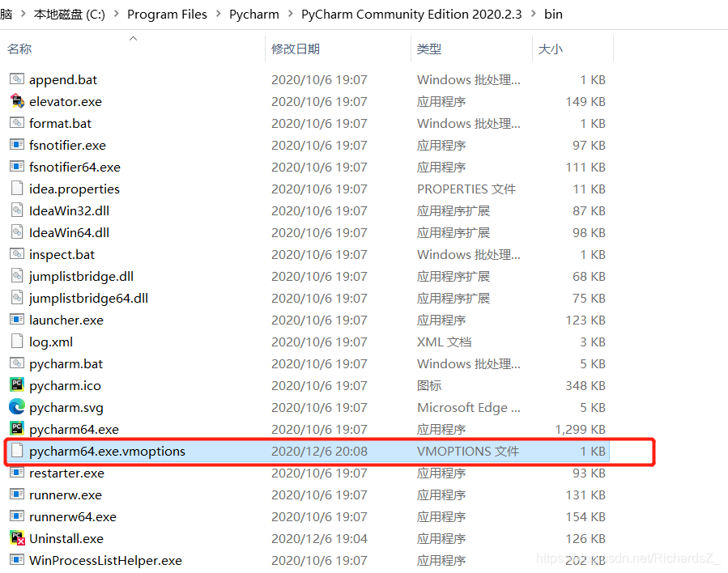Select the file name append.bat
This screenshot has width=728, height=573.
tap(63, 80)
